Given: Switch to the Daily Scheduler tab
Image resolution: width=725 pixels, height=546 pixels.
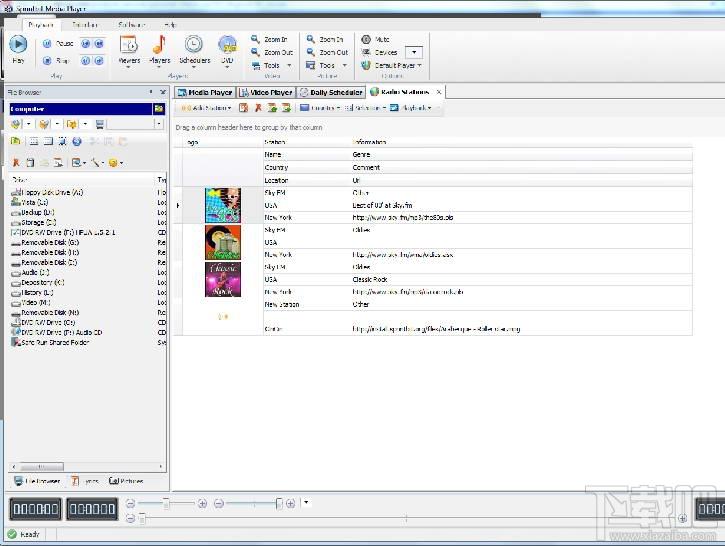Looking at the screenshot, I should [331, 92].
